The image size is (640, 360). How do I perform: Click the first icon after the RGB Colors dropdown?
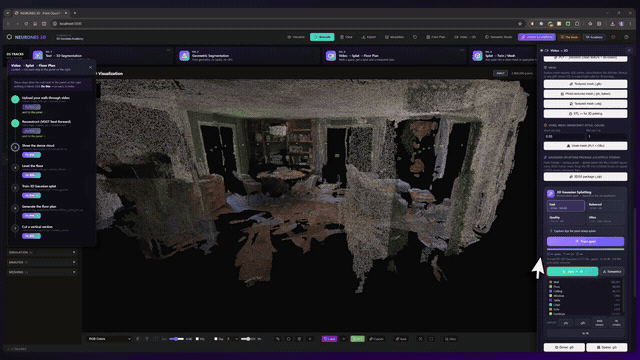(138, 339)
